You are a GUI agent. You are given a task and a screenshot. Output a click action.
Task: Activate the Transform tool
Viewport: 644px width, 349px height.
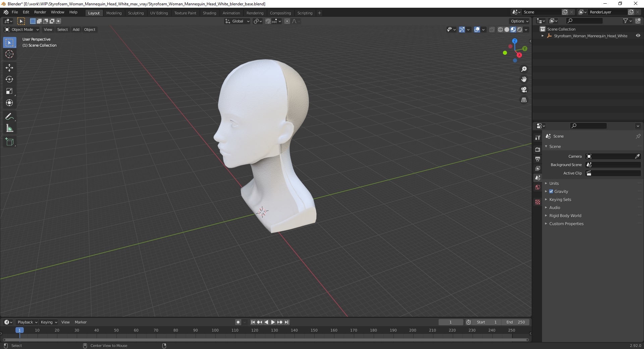coord(9,103)
